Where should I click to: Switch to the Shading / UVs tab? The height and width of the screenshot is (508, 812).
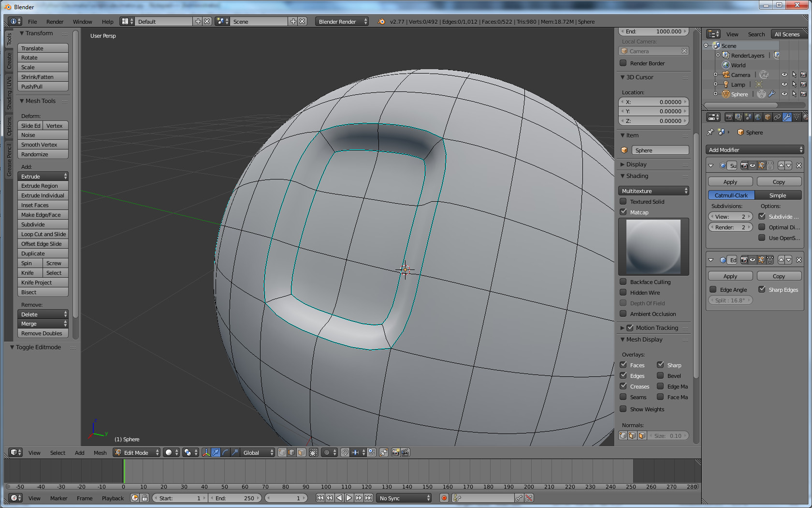(9, 93)
